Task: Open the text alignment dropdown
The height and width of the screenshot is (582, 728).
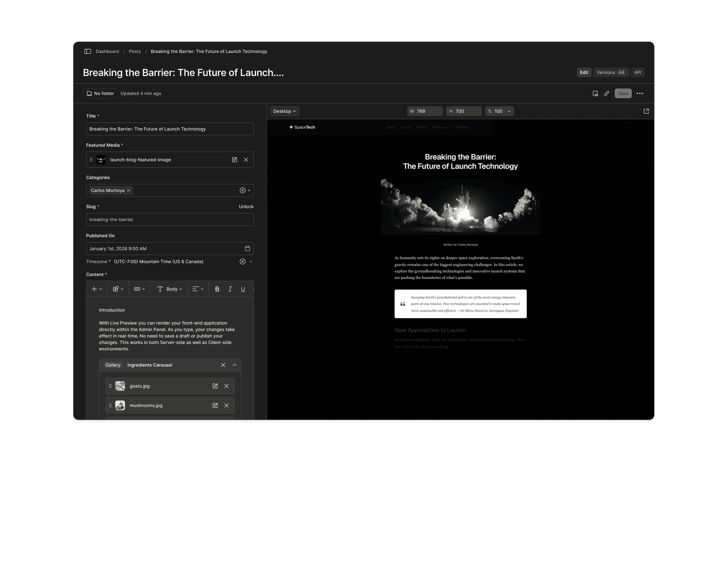Action: [198, 289]
